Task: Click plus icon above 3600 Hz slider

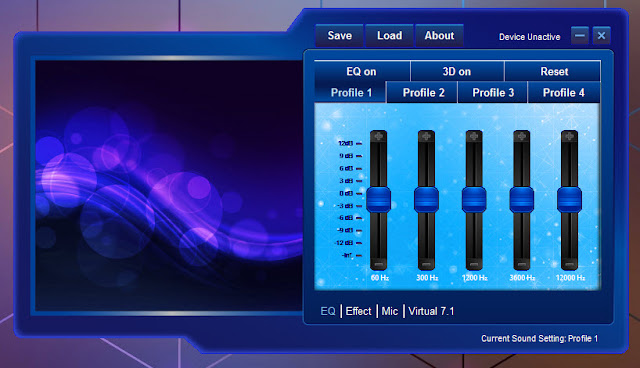Action: (x=522, y=136)
